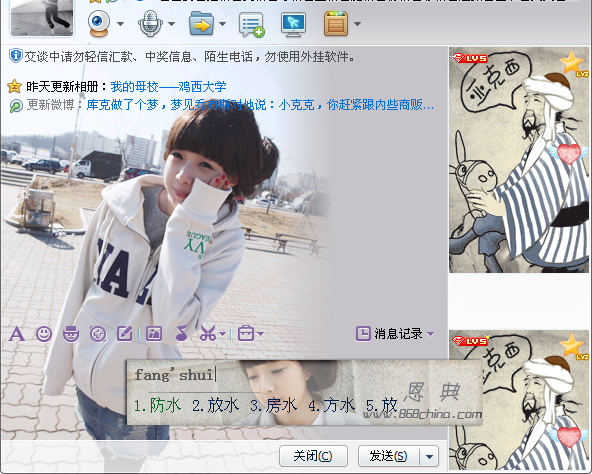Open the applications box icon
Viewport: 592px width, 474px height.
pyautogui.click(x=336, y=23)
